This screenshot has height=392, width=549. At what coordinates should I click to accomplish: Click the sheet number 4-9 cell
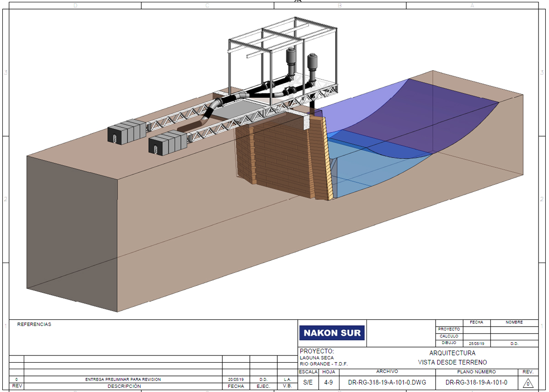(x=328, y=382)
